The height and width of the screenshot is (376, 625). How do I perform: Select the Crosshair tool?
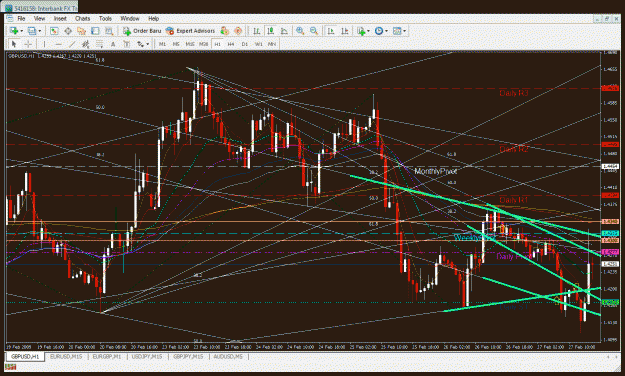(x=28, y=44)
